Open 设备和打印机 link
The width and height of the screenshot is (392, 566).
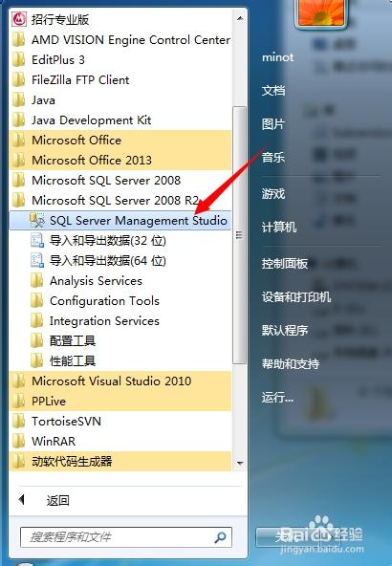(x=296, y=296)
